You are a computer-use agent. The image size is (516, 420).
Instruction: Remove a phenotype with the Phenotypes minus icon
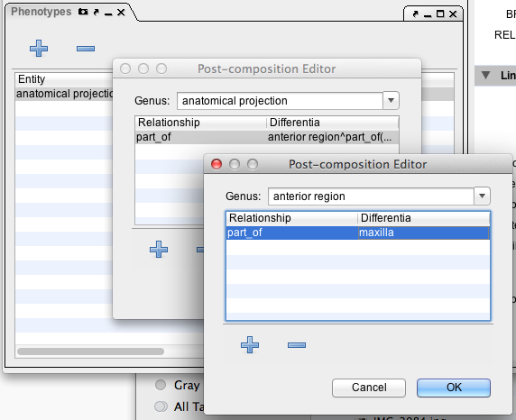pos(86,49)
